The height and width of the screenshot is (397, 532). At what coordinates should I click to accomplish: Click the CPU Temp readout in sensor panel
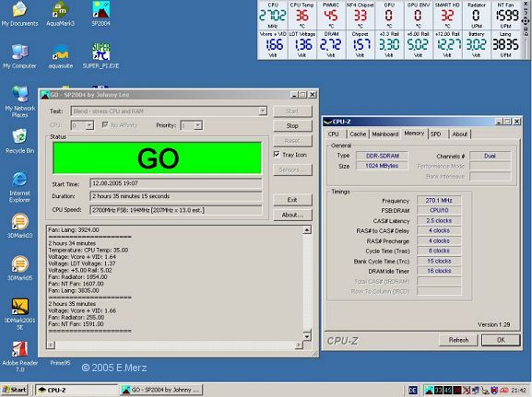pyautogui.click(x=301, y=16)
